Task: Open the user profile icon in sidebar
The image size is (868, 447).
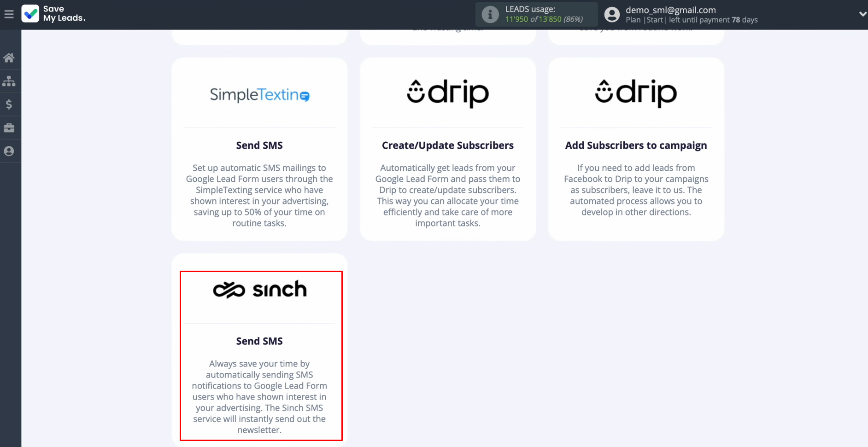Action: (9, 151)
